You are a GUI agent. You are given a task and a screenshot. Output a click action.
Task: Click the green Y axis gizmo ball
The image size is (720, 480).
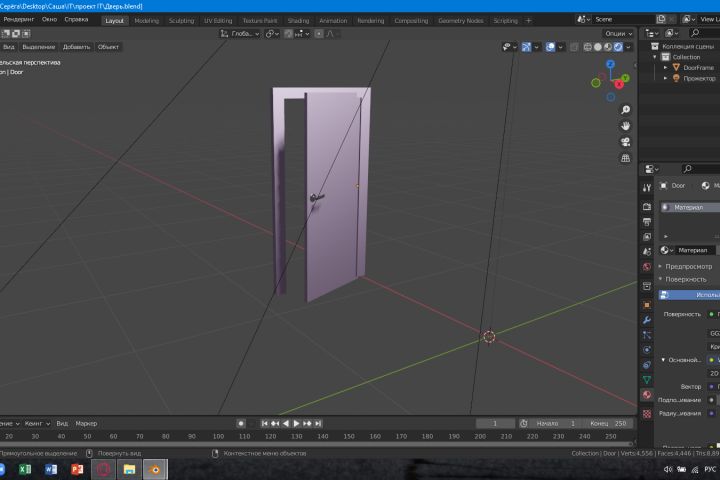pyautogui.click(x=625, y=78)
